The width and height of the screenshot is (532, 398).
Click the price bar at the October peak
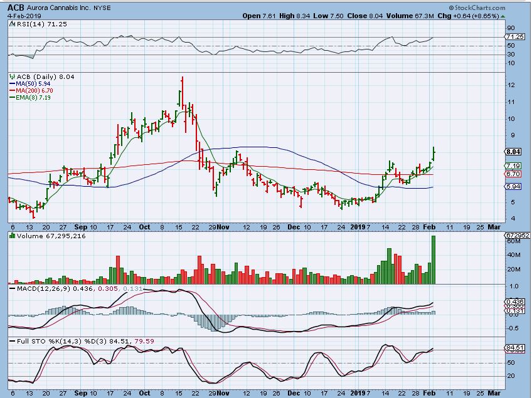coord(182,92)
